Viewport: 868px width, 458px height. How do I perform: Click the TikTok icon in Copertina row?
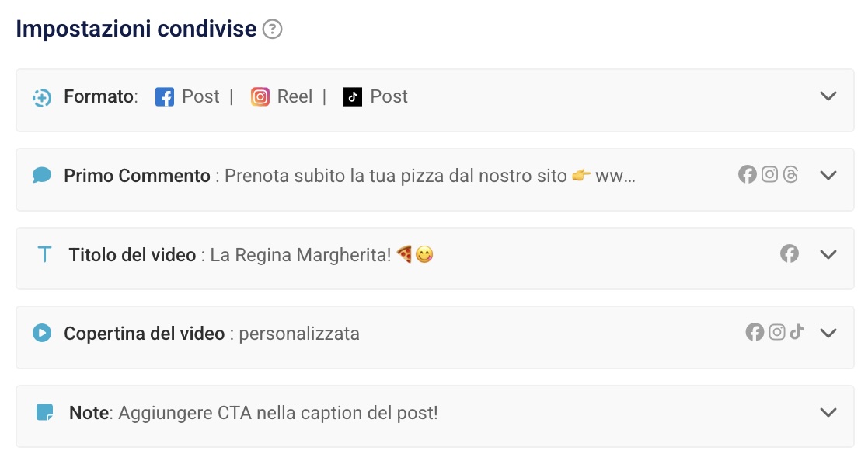pyautogui.click(x=797, y=332)
